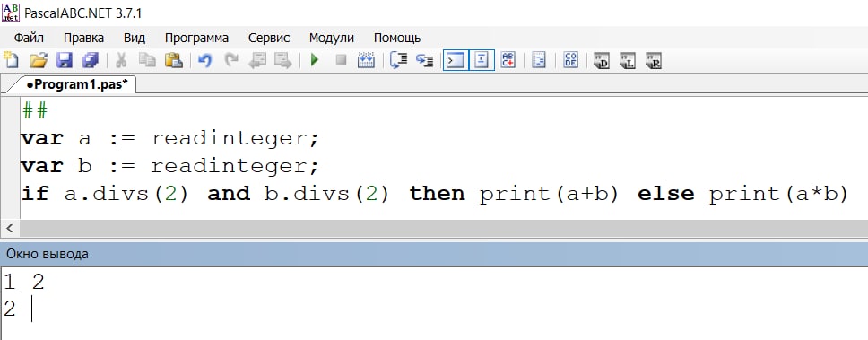Image resolution: width=868 pixels, height=340 pixels.
Task: Run the program with the green play icon
Action: tap(315, 60)
